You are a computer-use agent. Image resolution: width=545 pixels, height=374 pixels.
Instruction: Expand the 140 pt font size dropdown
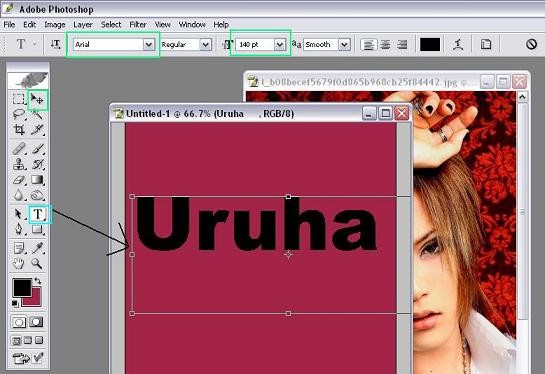point(279,44)
